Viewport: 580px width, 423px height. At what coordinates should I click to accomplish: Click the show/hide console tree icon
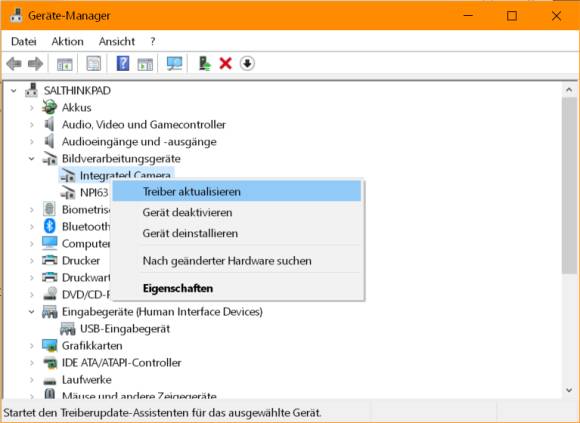65,64
